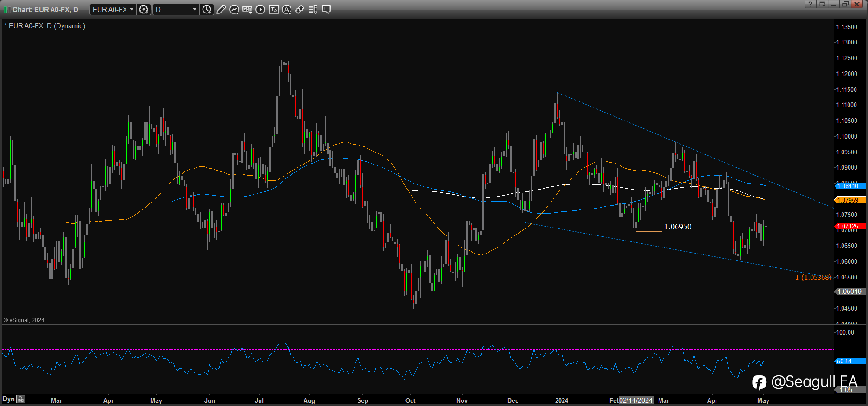Click the 1.07125 red current price marker
This screenshot has height=406, width=868.
click(850, 227)
